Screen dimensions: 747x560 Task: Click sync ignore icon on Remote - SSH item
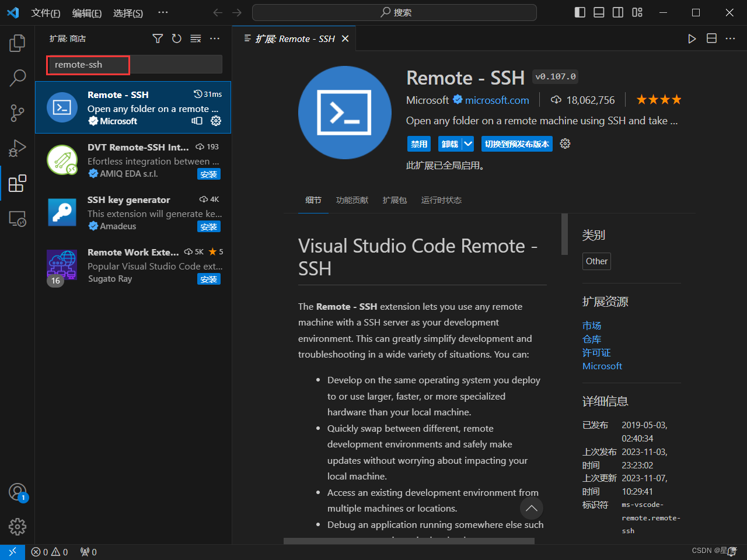tap(197, 121)
